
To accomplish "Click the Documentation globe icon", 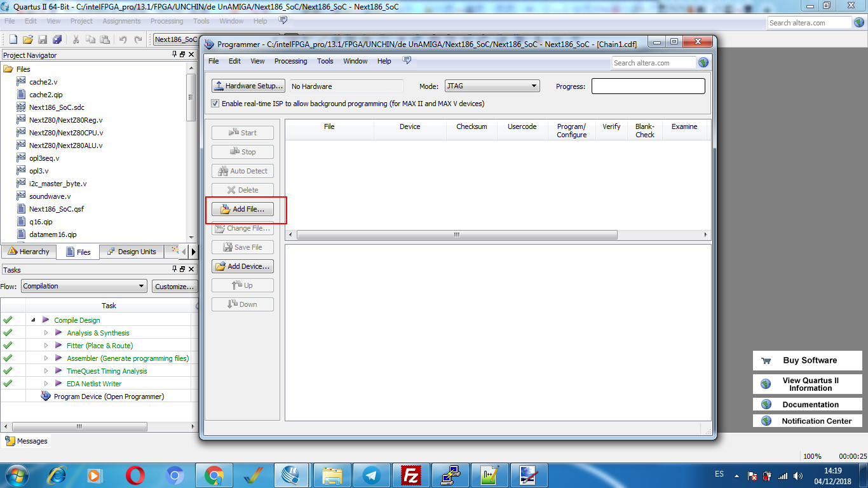I will point(766,405).
